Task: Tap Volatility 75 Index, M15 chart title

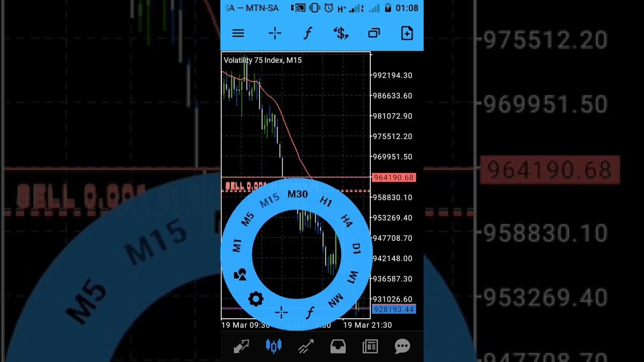Action: pyautogui.click(x=263, y=60)
